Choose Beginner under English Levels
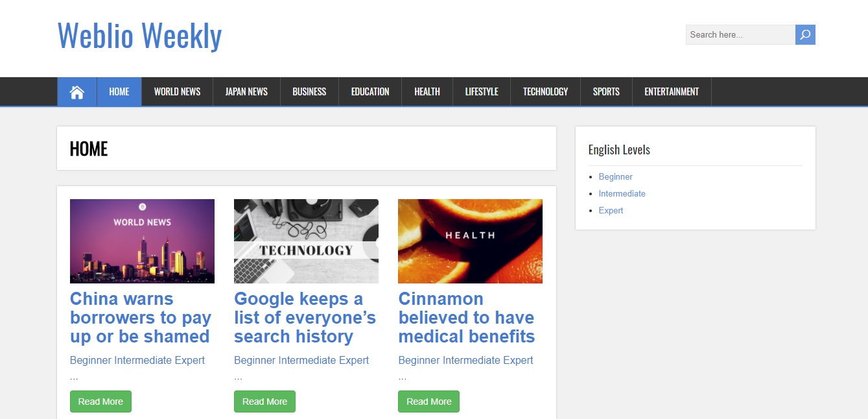The height and width of the screenshot is (419, 868). [x=615, y=177]
